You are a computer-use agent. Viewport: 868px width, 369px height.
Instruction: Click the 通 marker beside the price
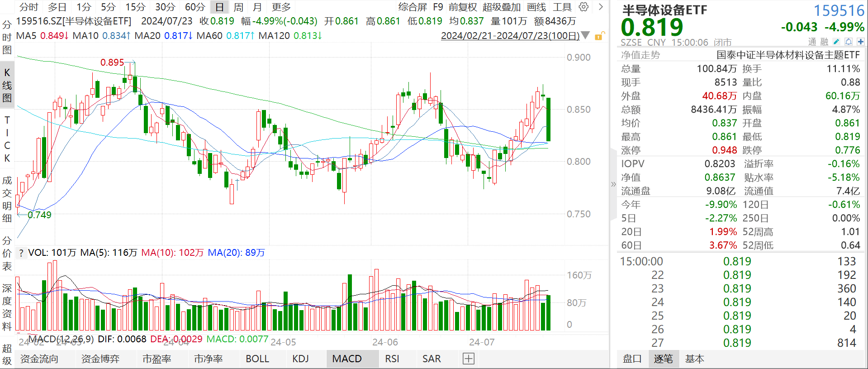pos(812,42)
